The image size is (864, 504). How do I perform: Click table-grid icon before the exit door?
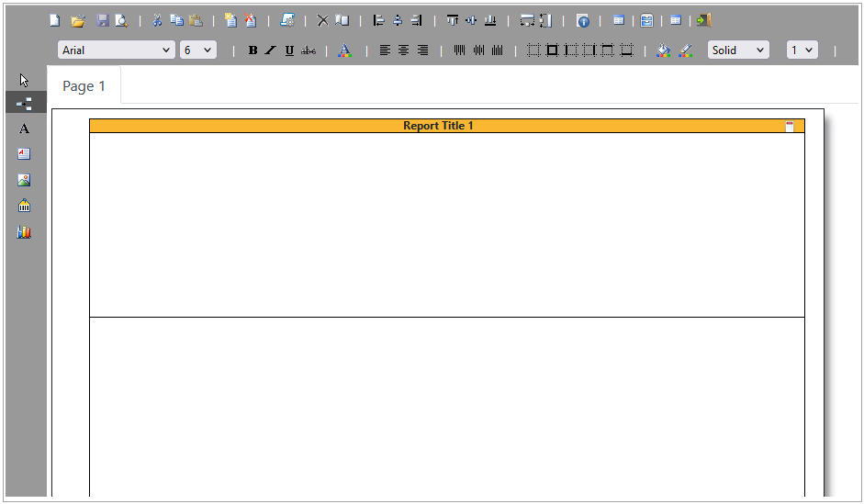pyautogui.click(x=676, y=20)
